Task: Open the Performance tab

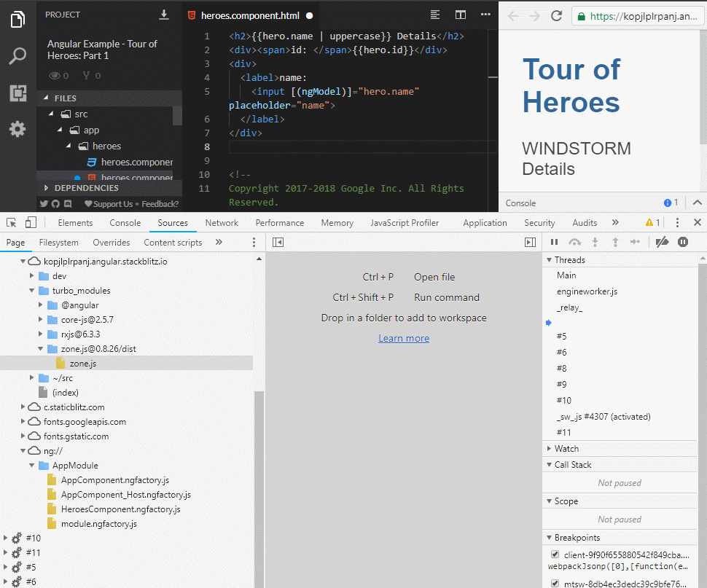Action: point(280,222)
